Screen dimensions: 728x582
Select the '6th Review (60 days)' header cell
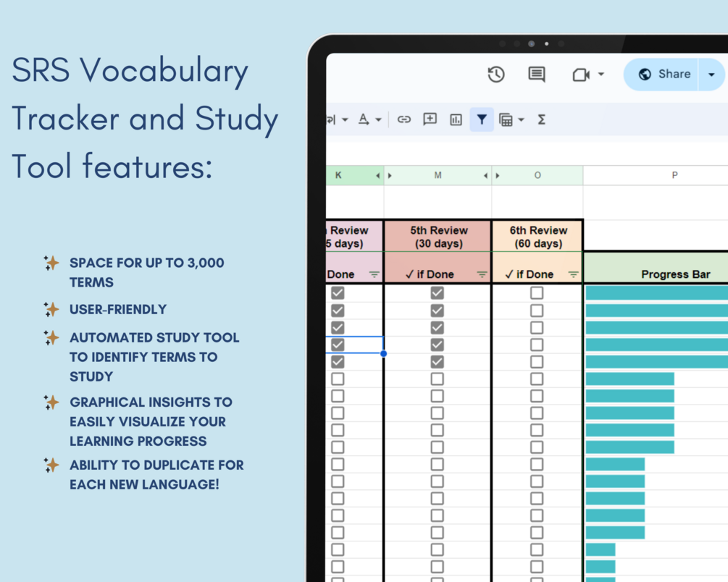[x=537, y=237]
